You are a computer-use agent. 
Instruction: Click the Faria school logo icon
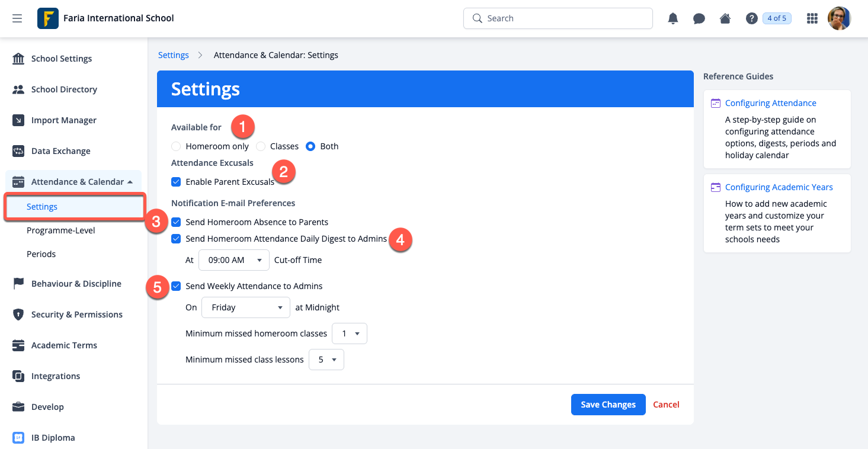(48, 18)
